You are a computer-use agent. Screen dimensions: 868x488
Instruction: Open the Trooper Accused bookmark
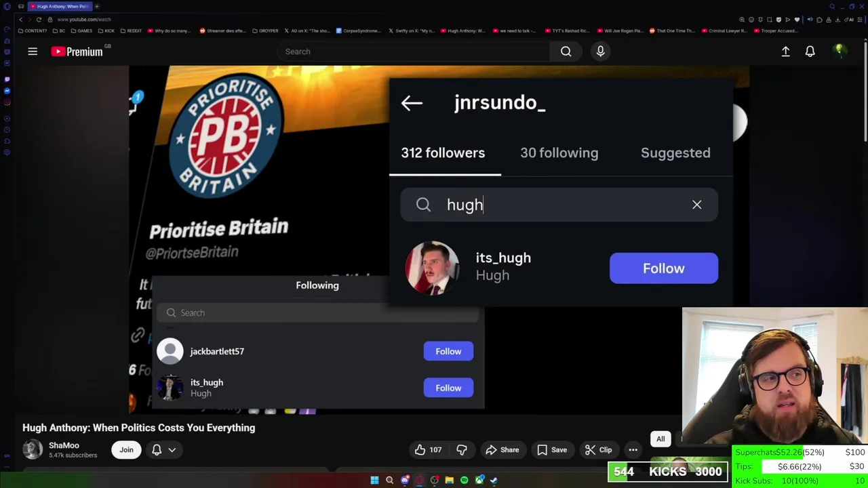point(776,31)
